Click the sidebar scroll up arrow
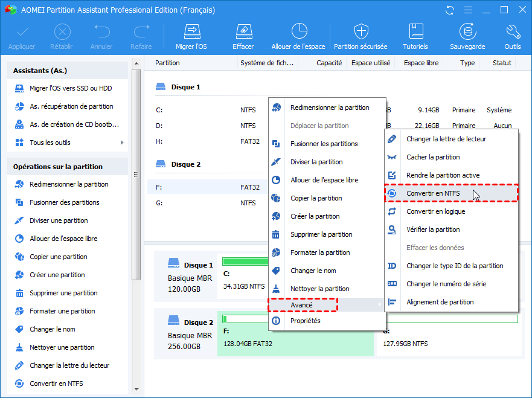 coord(136,63)
